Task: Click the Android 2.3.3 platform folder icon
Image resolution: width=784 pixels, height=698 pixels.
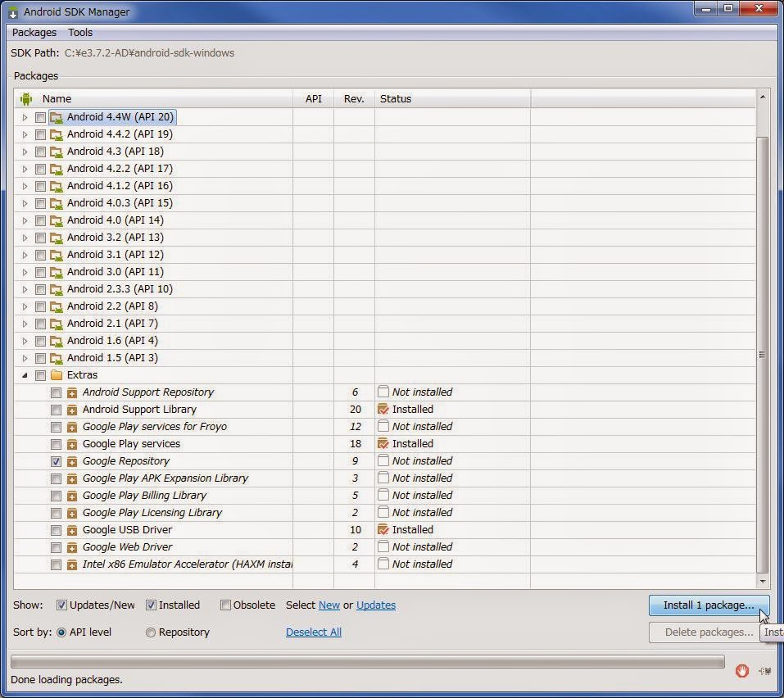Action: pyautogui.click(x=57, y=289)
